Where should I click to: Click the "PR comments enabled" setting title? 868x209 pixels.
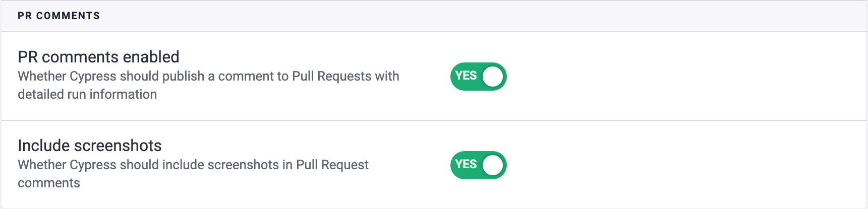[98, 57]
